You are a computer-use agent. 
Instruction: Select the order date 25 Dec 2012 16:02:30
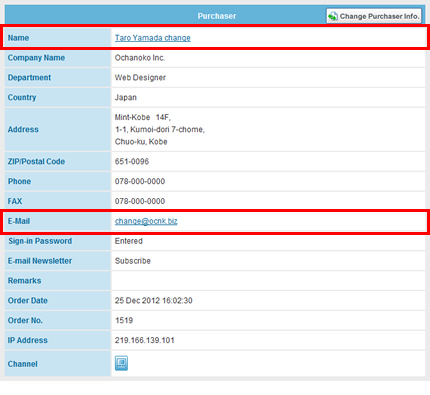point(153,301)
